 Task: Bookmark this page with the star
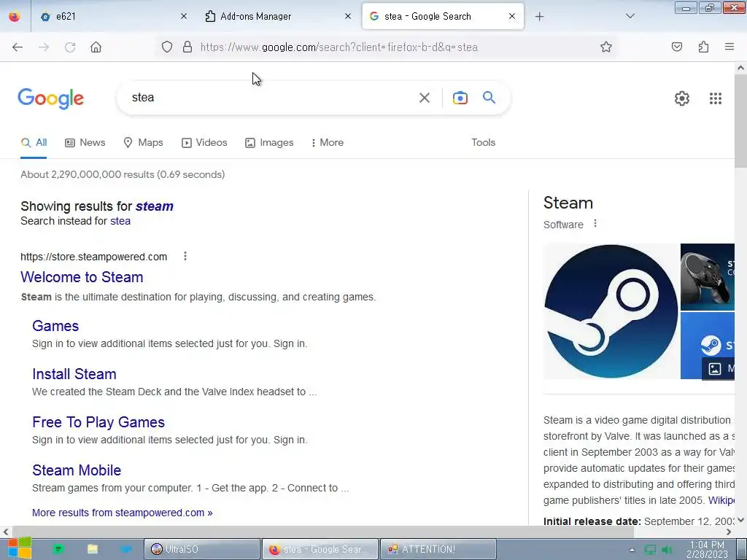click(x=606, y=47)
